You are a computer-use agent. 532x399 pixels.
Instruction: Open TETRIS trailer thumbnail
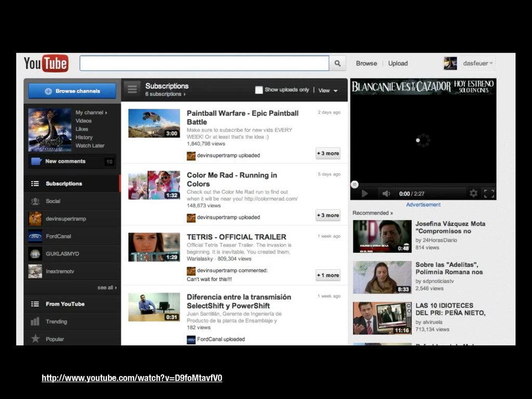[154, 247]
